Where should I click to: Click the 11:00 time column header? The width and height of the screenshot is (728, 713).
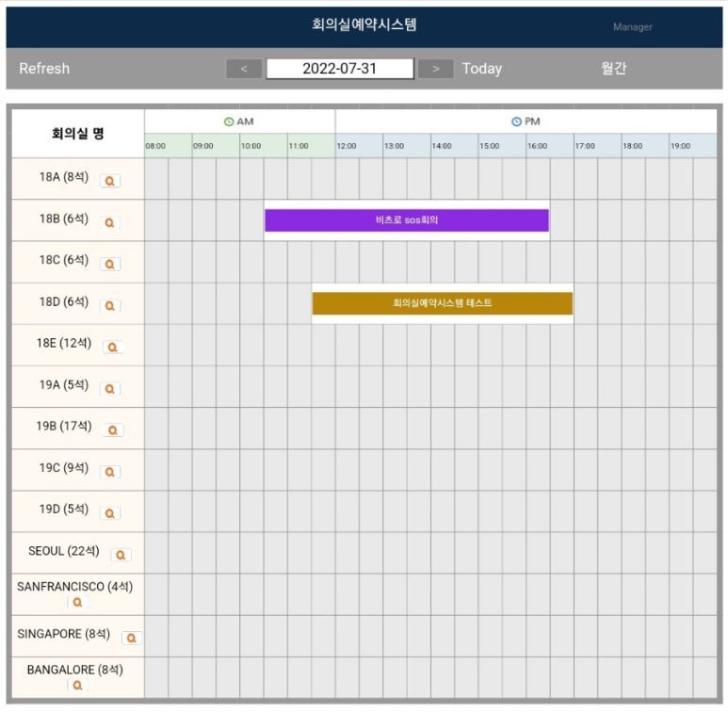(x=312, y=146)
